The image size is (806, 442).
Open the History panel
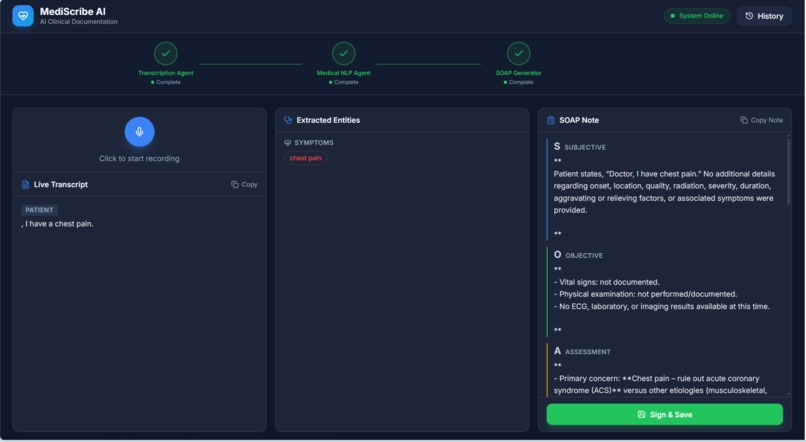click(764, 16)
